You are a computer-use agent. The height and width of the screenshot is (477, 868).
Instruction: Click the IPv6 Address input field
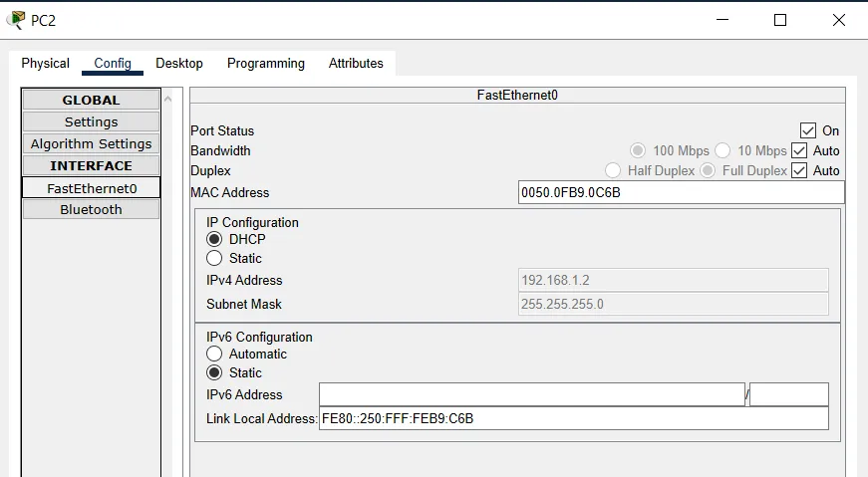[531, 394]
